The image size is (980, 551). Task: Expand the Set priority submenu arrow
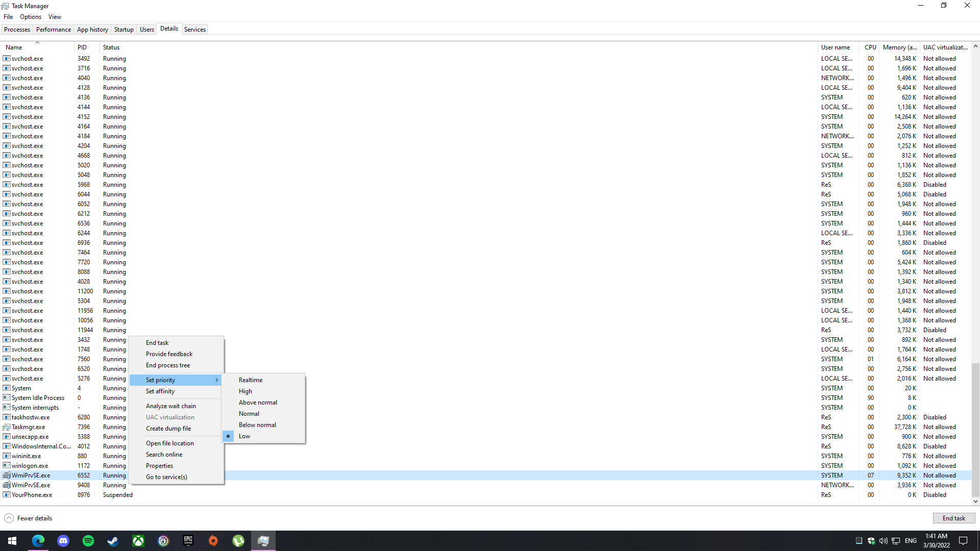click(x=216, y=380)
